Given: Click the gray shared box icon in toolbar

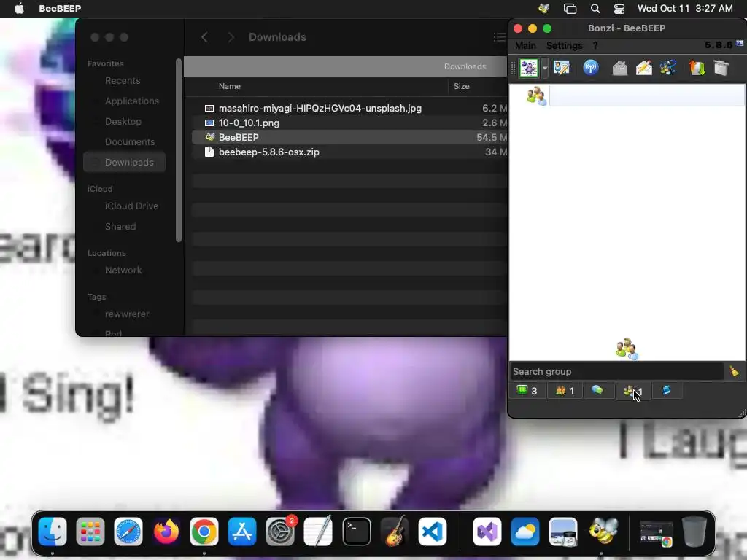Looking at the screenshot, I should (721, 68).
